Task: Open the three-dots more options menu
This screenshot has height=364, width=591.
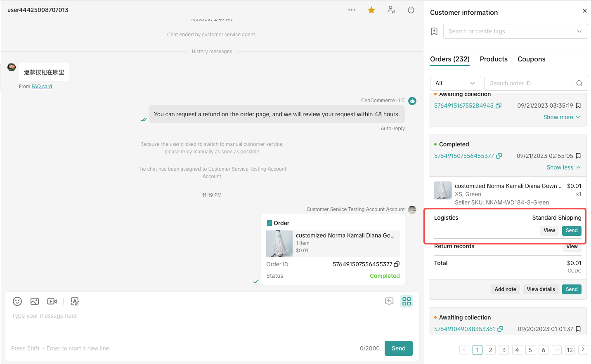Action: 352,10
